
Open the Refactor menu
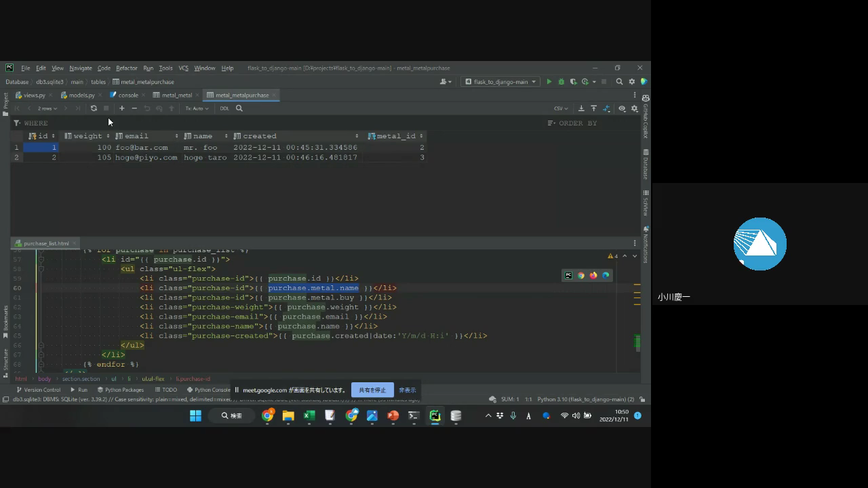(x=126, y=68)
